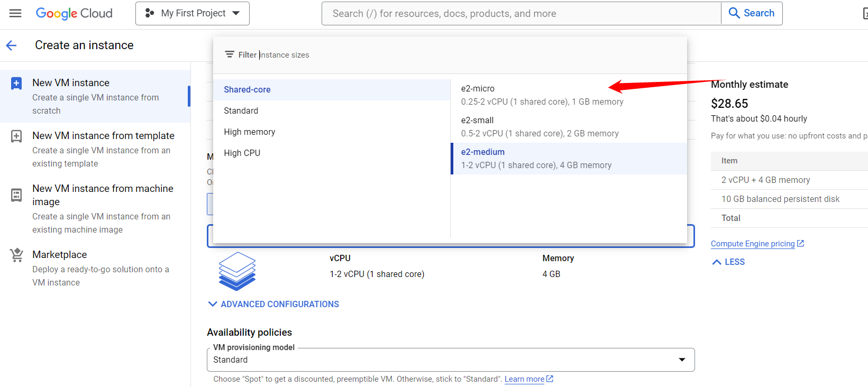Click the Search button

tap(752, 13)
